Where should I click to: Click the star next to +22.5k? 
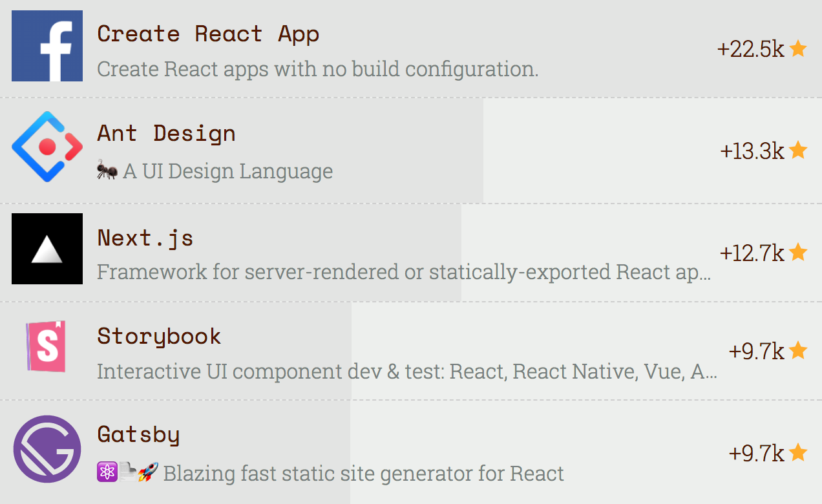tap(798, 48)
